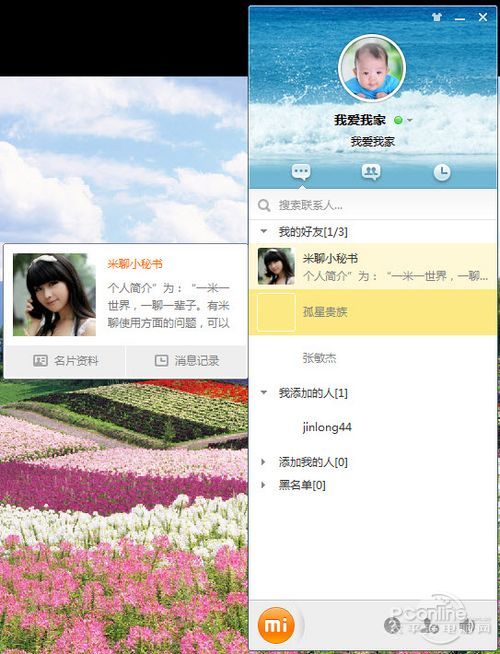The image size is (500, 654).
Task: Edit the 我爱我家 signature line
Action: pos(372,142)
